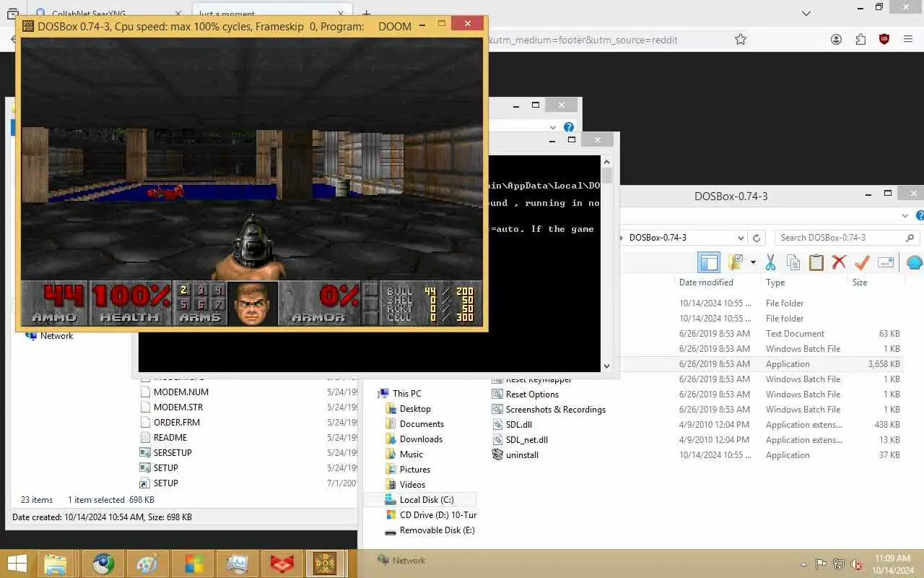Click the DOOM marine face status icon
The width and height of the screenshot is (924, 578).
click(x=253, y=303)
